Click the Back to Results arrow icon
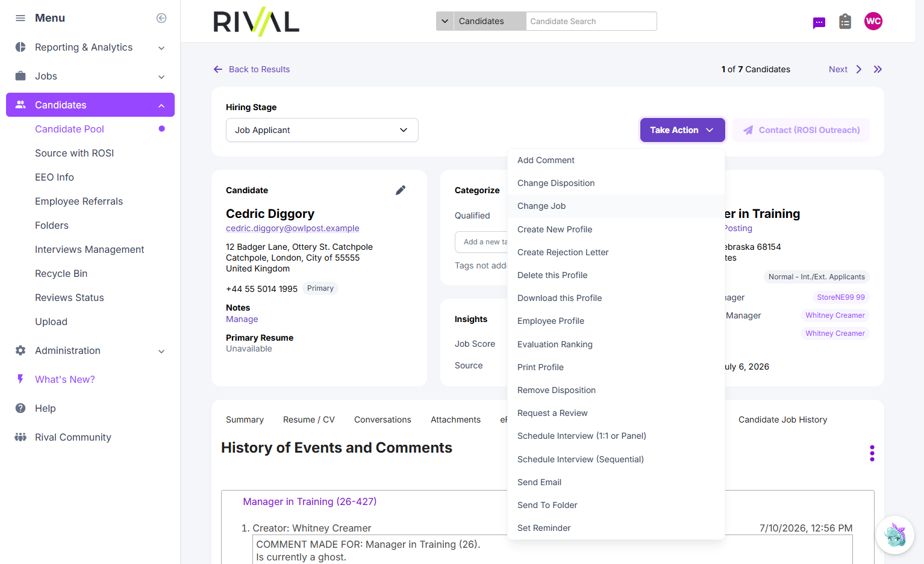The image size is (924, 564). pos(218,69)
